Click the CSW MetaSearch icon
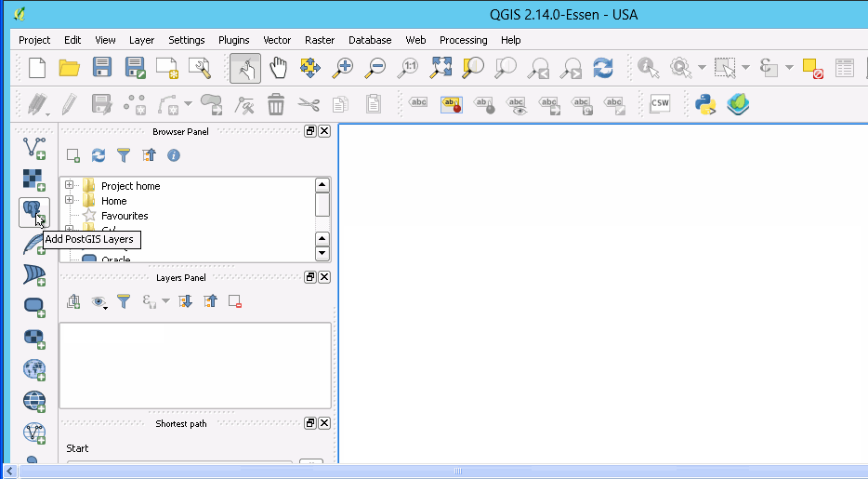Screen dimensions: 868x479 pos(660,103)
